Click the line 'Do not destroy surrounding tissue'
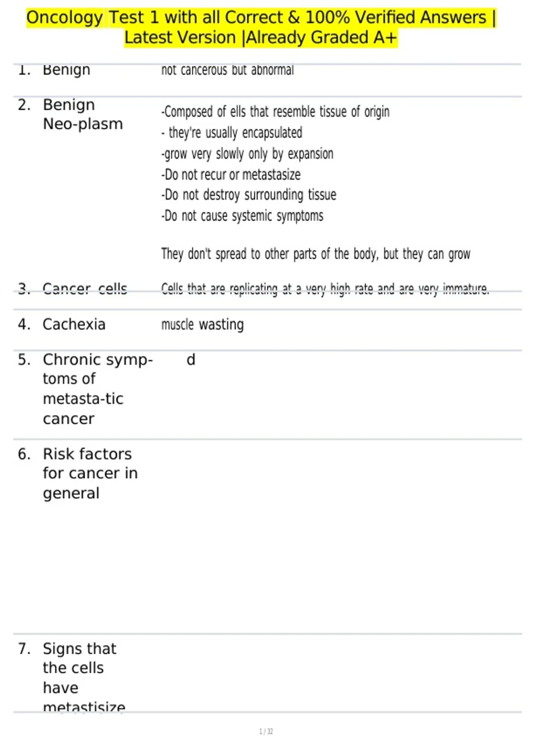This screenshot has height=756, width=534. click(249, 195)
